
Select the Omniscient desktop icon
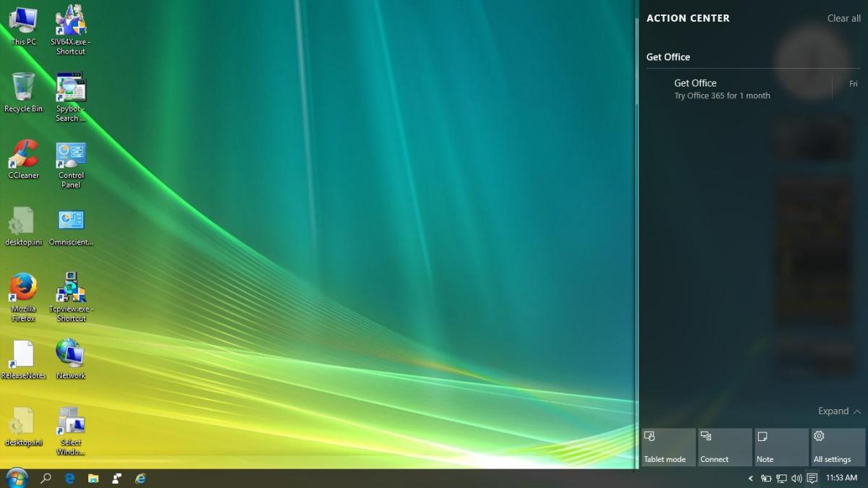click(x=71, y=226)
